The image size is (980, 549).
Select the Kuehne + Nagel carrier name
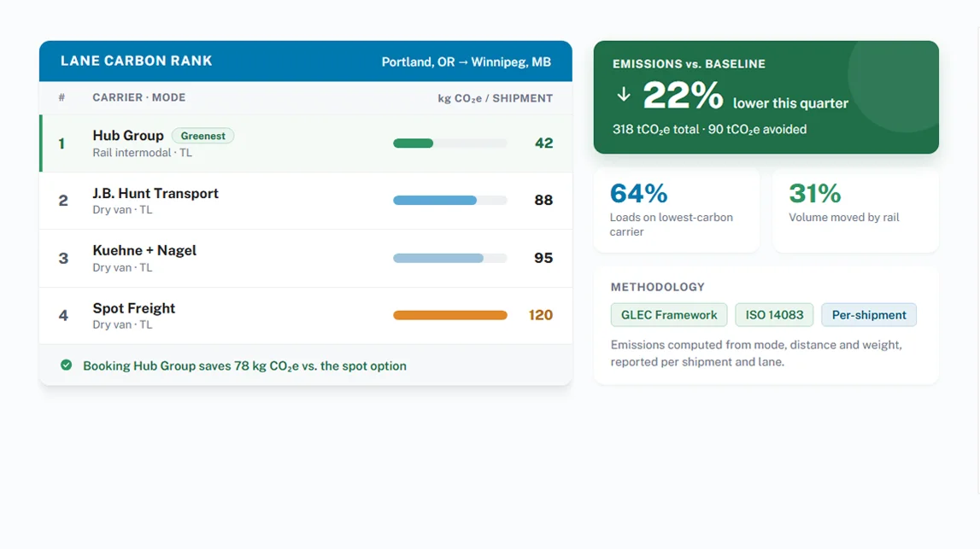(144, 250)
